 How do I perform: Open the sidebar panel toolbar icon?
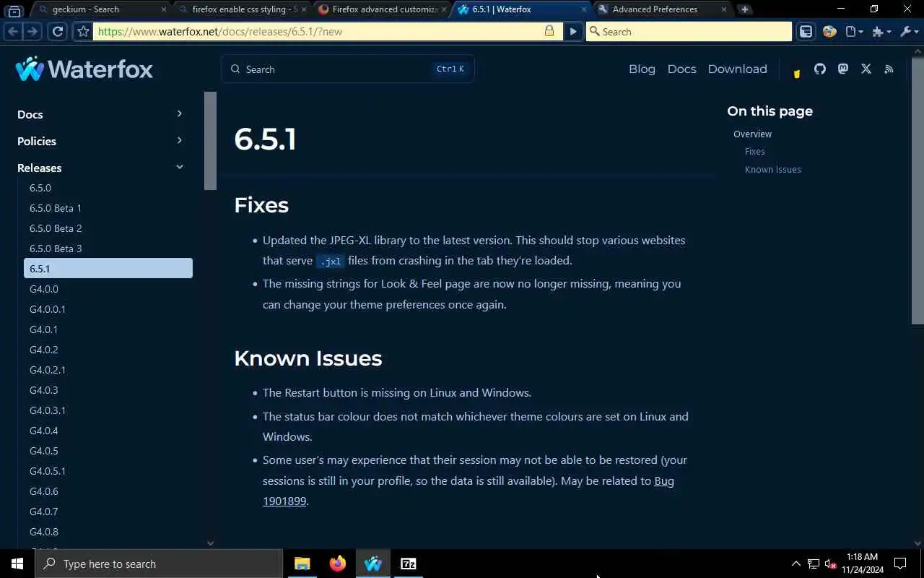(806, 32)
